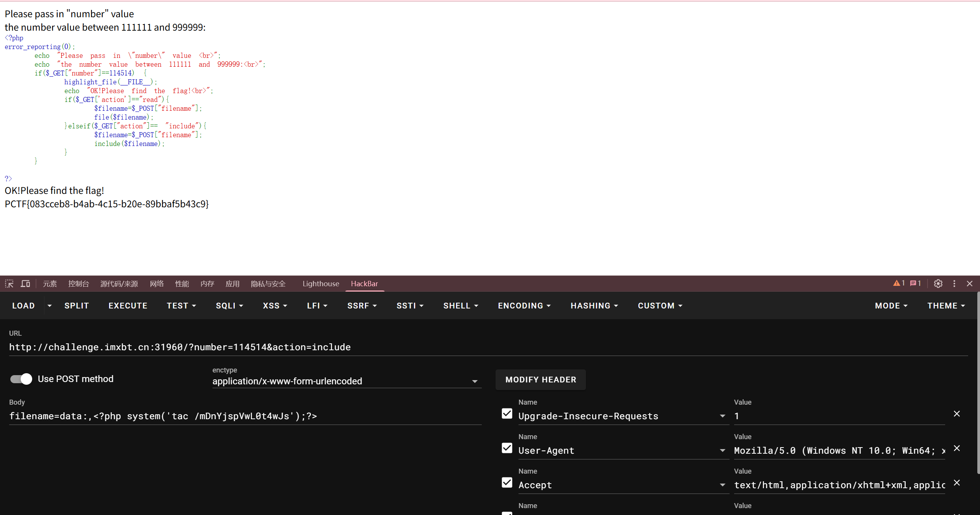This screenshot has width=980, height=515.
Task: Uncheck the Upgrade-Insecure-Requests header checkbox
Action: click(507, 413)
